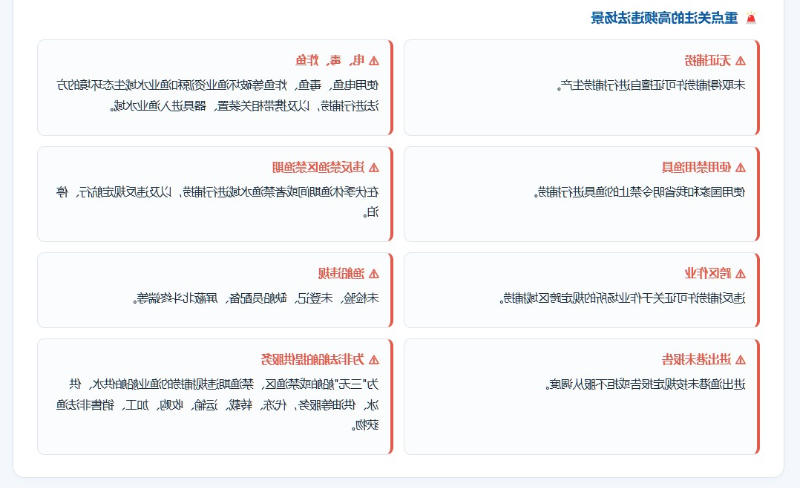Click the warning triangle next to 跨区作业
The height and width of the screenshot is (488, 800).
coord(740,274)
